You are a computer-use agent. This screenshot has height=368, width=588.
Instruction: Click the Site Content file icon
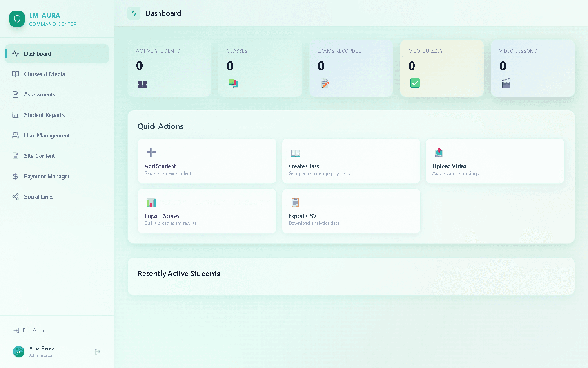(16, 156)
